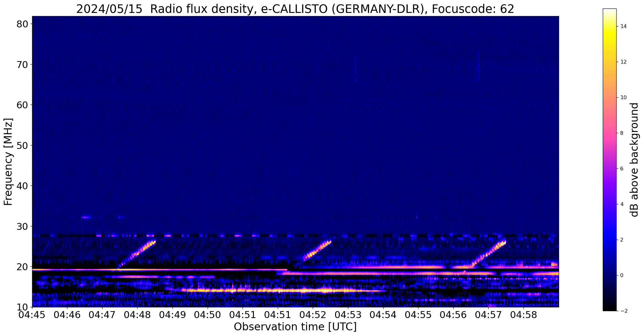644x336 pixels.
Task: Click the time tick label 04:48
Action: click(137, 315)
